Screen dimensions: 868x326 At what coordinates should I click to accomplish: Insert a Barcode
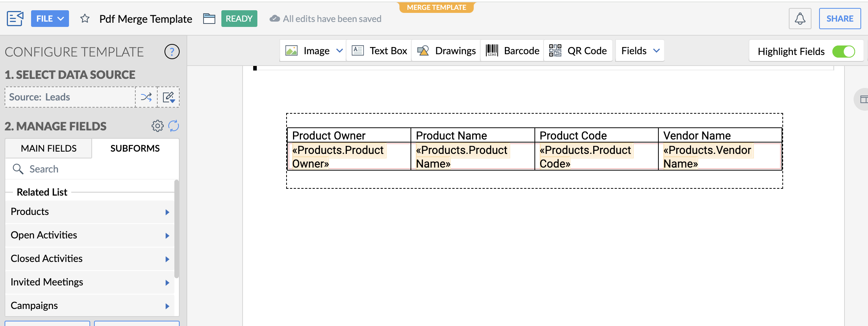[512, 51]
